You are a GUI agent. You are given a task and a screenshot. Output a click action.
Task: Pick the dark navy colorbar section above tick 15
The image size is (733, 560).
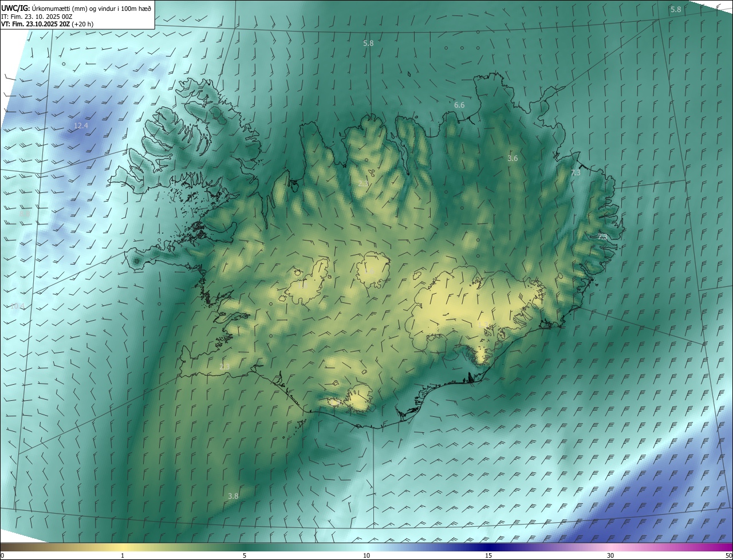(x=488, y=547)
